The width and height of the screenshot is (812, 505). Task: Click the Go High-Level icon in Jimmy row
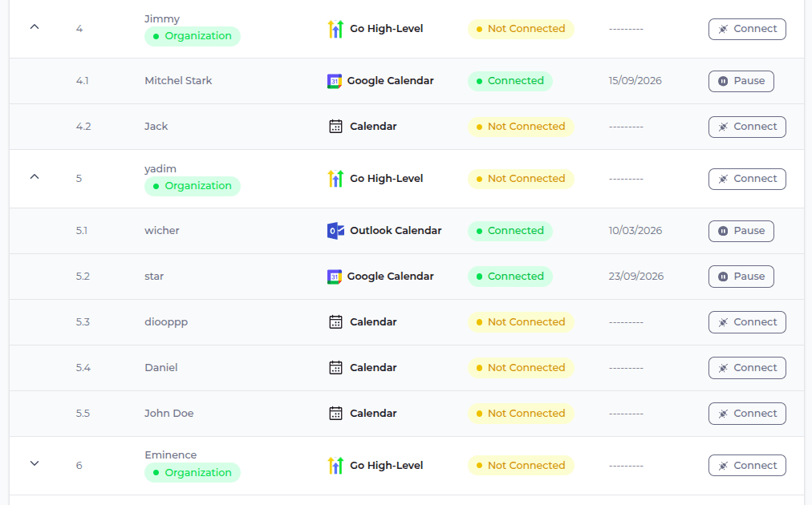point(335,29)
